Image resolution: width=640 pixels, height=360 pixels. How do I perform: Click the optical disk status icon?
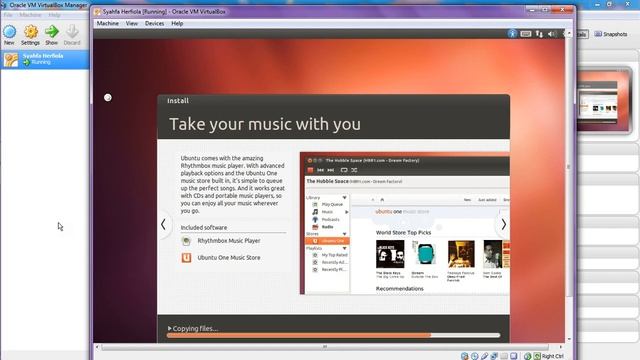474,356
